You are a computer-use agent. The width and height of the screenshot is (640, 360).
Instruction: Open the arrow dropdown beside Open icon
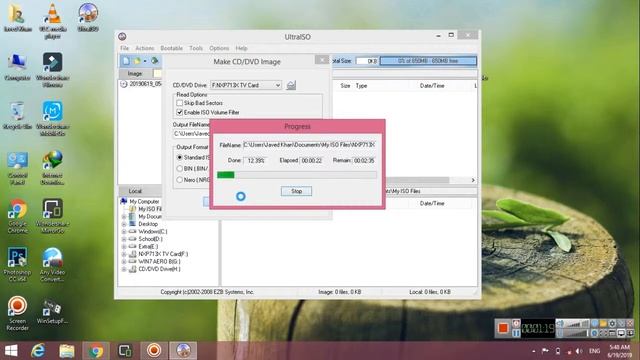point(144,61)
